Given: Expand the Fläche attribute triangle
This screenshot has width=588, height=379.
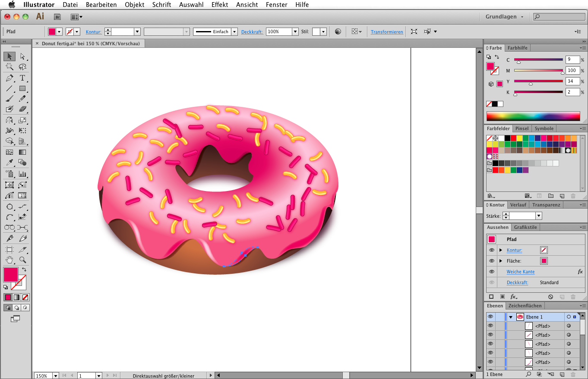Looking at the screenshot, I should pos(501,261).
